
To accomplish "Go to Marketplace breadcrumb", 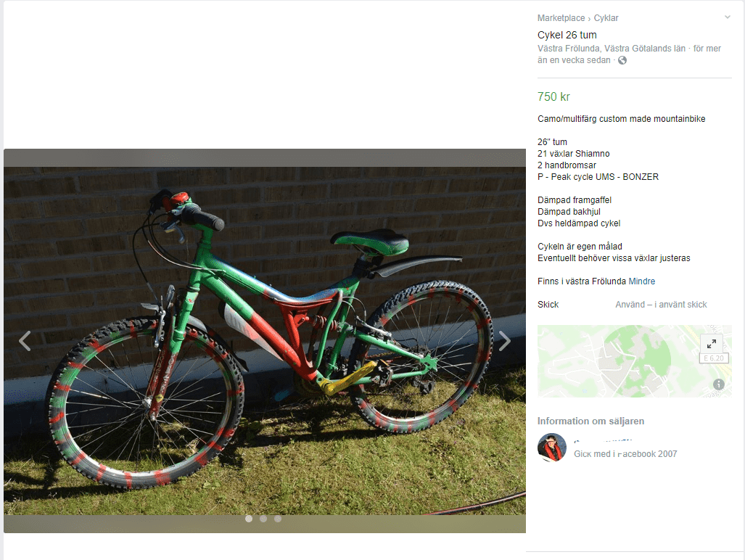I will point(561,18).
